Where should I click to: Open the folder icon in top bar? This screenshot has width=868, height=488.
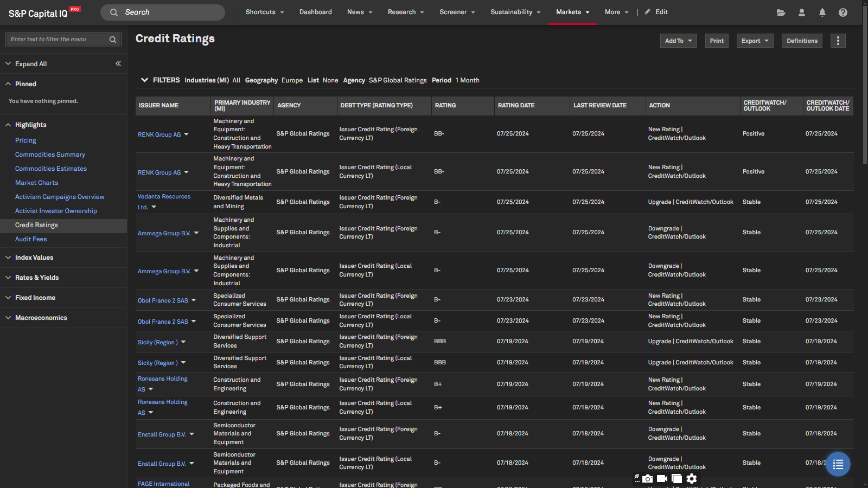click(781, 12)
